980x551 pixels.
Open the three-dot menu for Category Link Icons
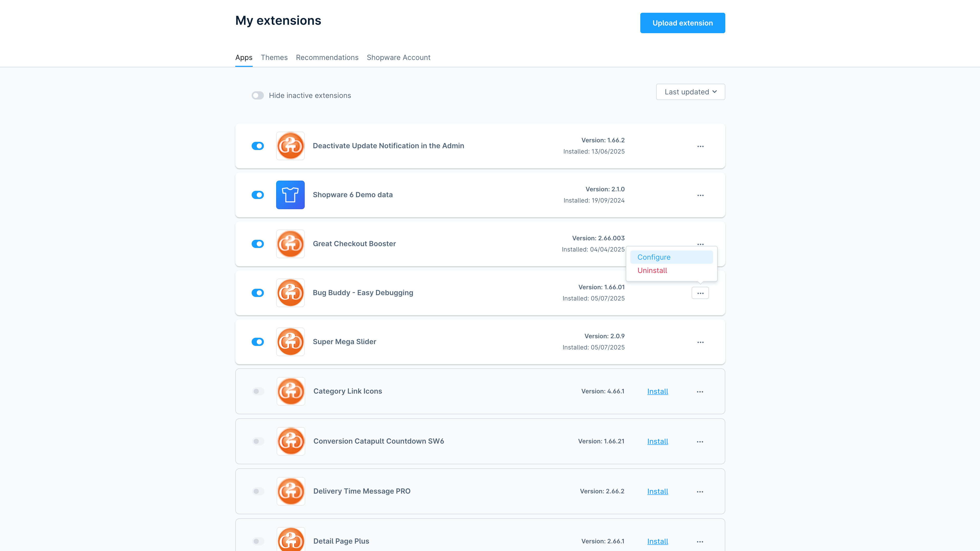click(700, 392)
